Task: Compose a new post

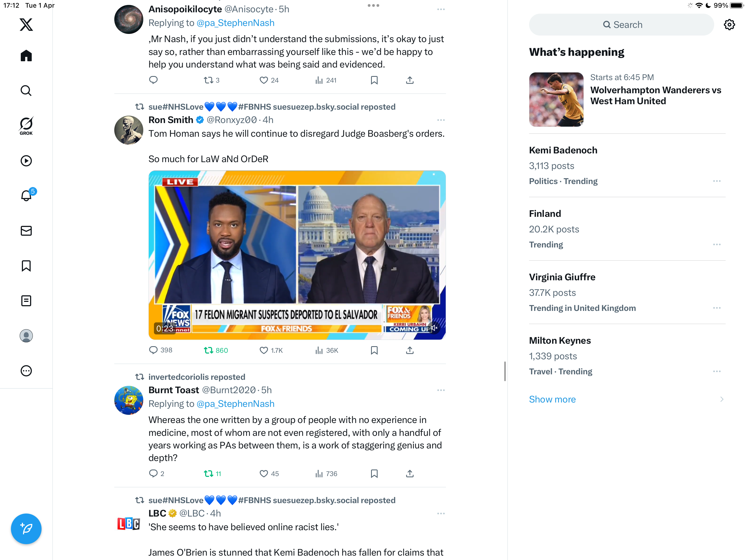Action: (x=26, y=528)
